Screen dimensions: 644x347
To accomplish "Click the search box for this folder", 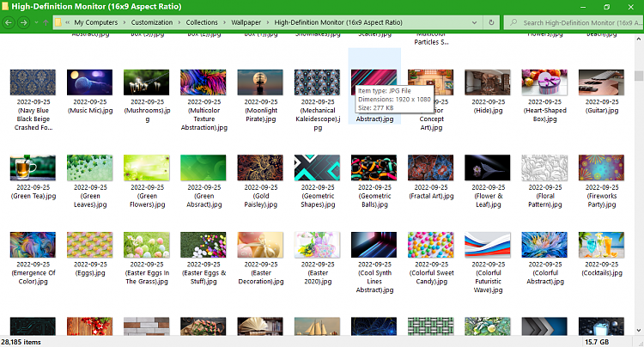I will pos(573,22).
